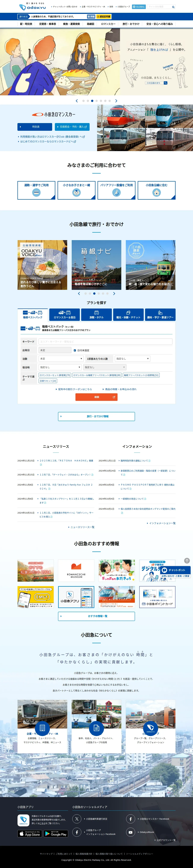Image resolution: width=193 pixels, height=868 pixels.
Task: Open the first 宿泊地 dropdown
Action: click(60, 367)
